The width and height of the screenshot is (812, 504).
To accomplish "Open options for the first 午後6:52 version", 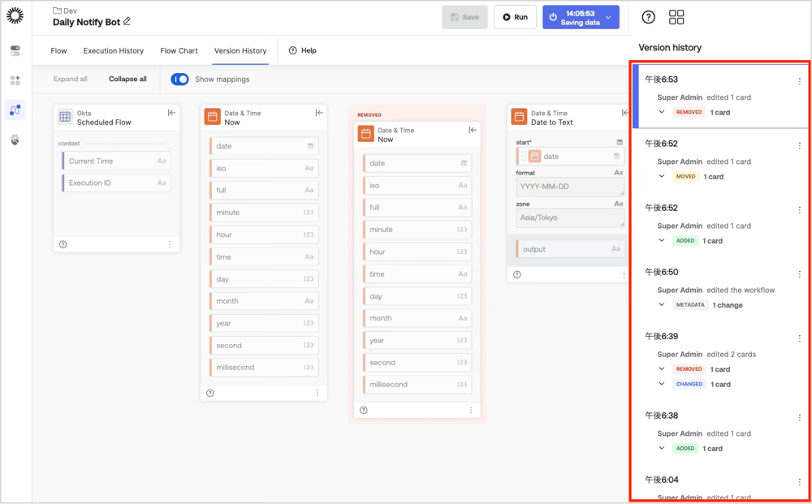I will (800, 146).
